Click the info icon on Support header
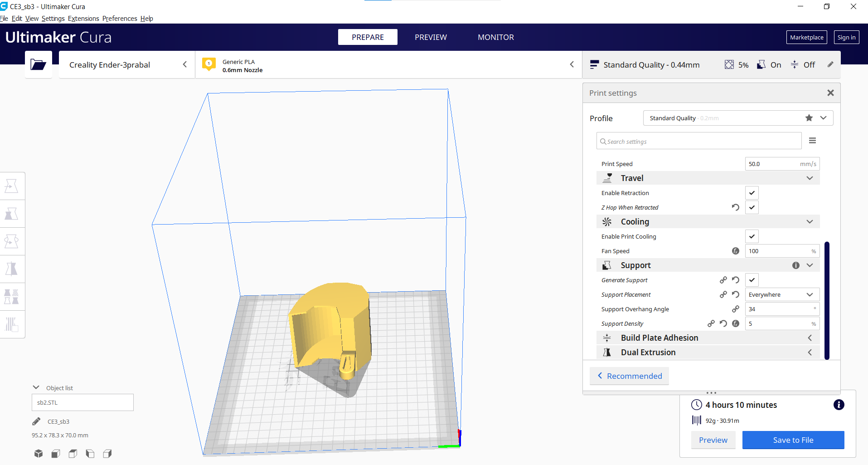This screenshot has height=465, width=868. [796, 265]
